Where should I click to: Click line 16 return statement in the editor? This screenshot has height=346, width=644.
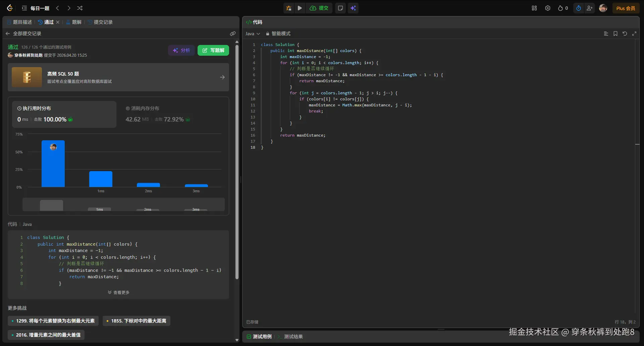pos(303,135)
